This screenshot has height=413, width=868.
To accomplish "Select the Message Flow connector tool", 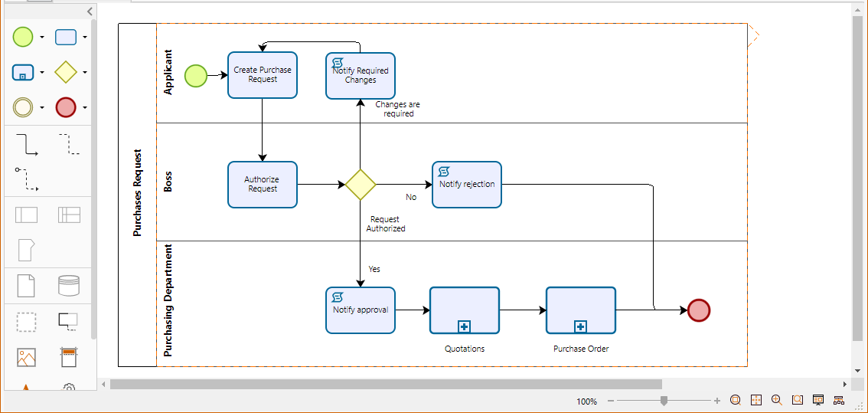I will click(27, 179).
